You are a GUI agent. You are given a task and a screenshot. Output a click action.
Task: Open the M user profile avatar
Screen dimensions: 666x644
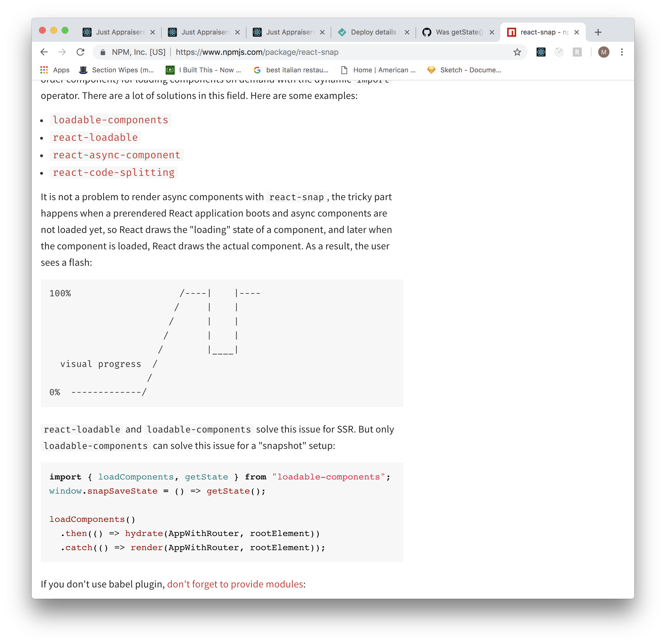pyautogui.click(x=604, y=52)
